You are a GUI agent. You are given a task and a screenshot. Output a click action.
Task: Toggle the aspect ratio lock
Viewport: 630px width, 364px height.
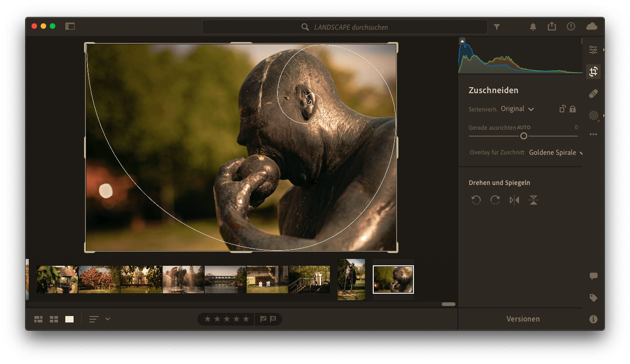tap(572, 109)
